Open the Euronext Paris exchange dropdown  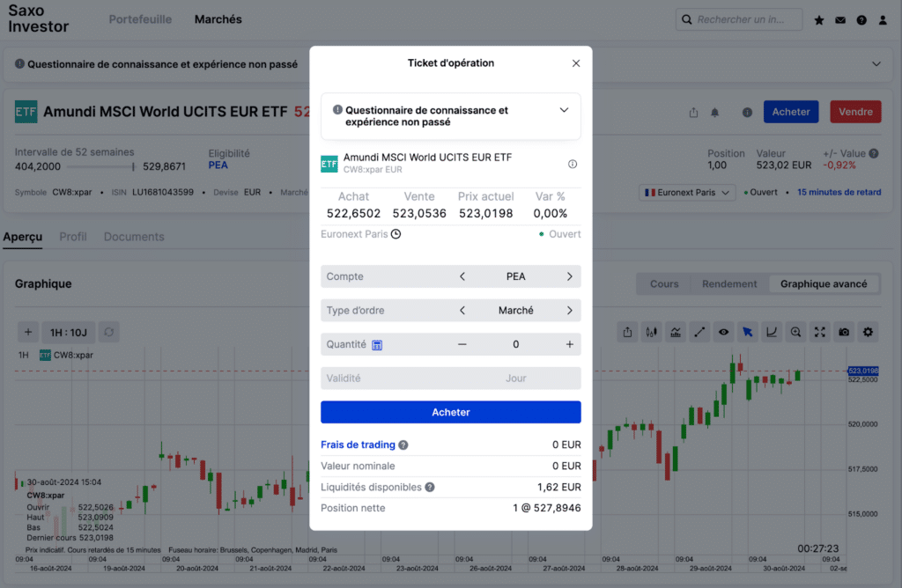687,193
